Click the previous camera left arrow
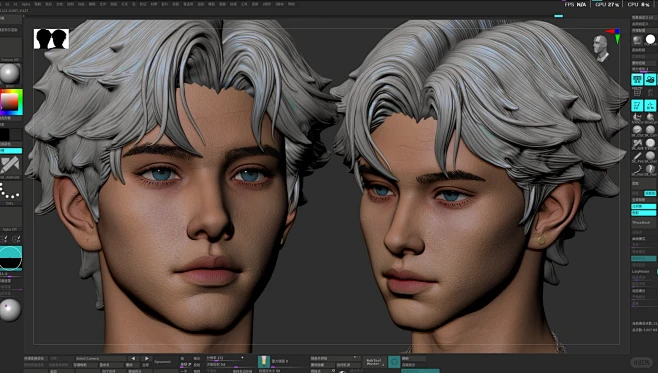The image size is (658, 373). click(133, 359)
